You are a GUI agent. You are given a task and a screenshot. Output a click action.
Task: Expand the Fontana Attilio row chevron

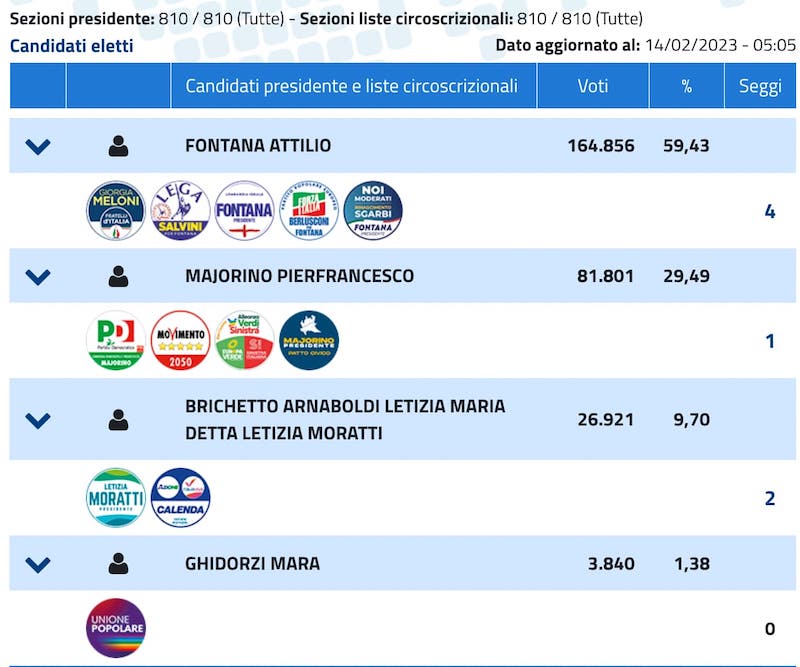coord(38,146)
